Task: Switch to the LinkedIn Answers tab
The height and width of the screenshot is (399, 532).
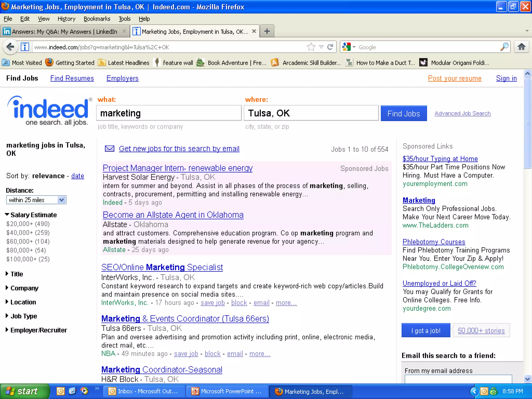Action: [x=64, y=31]
